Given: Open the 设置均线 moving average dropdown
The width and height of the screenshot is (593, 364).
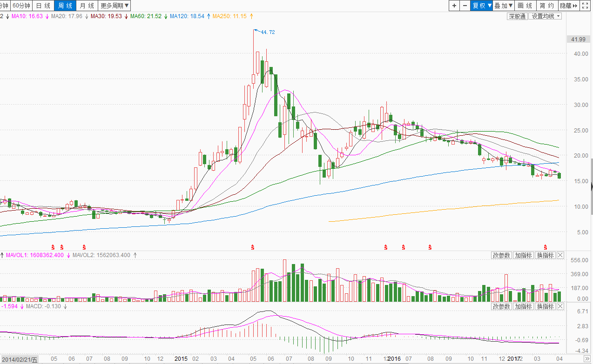Looking at the screenshot, I should click(x=546, y=16).
